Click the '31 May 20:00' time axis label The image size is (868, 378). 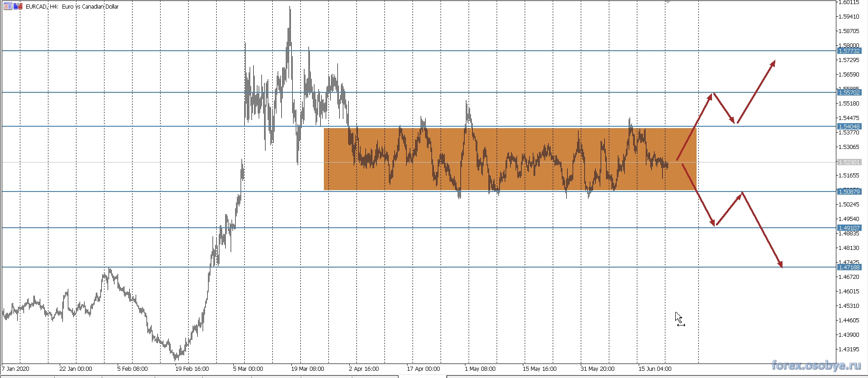pyautogui.click(x=598, y=369)
